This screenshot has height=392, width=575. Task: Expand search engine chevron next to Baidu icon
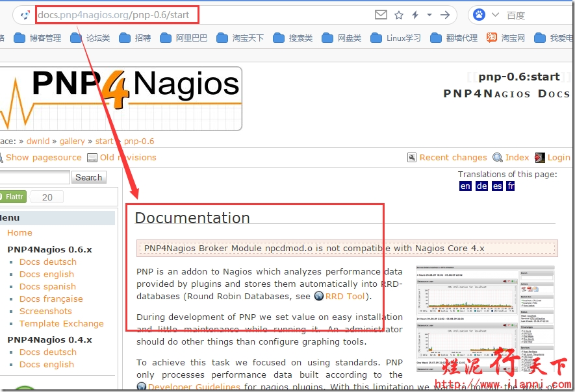pyautogui.click(x=496, y=15)
